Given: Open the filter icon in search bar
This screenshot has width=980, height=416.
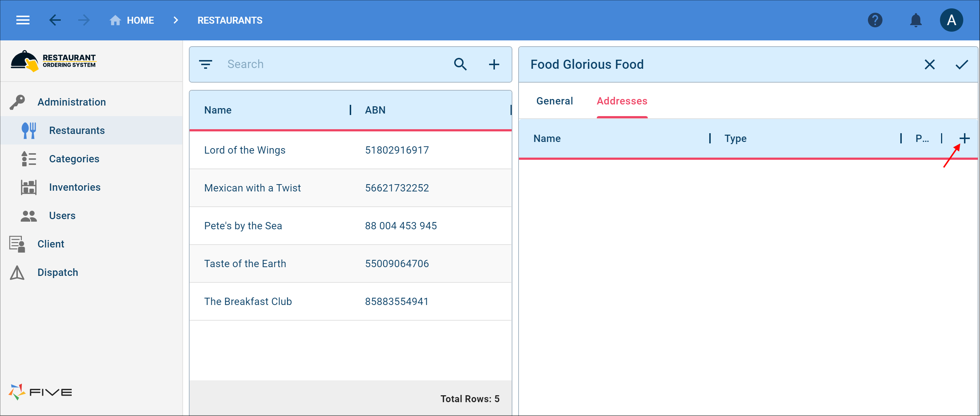Looking at the screenshot, I should coord(206,64).
